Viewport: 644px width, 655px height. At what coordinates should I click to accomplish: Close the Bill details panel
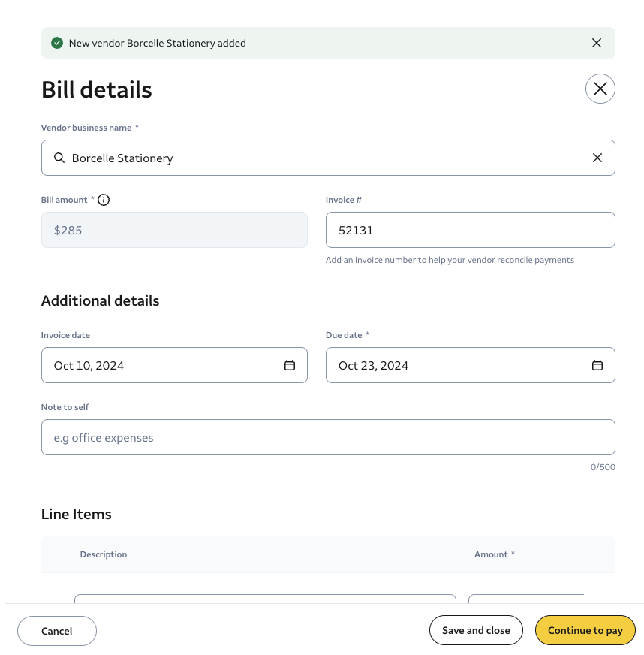click(x=600, y=89)
